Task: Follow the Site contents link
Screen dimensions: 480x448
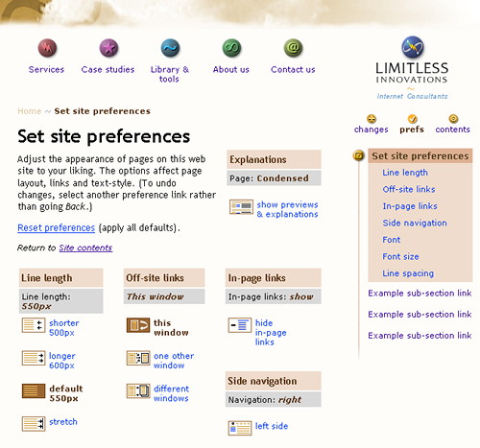Action: coord(85,248)
